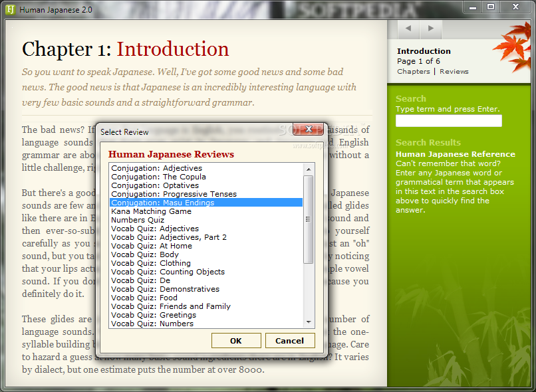Close the Select Review dialog

click(309, 129)
